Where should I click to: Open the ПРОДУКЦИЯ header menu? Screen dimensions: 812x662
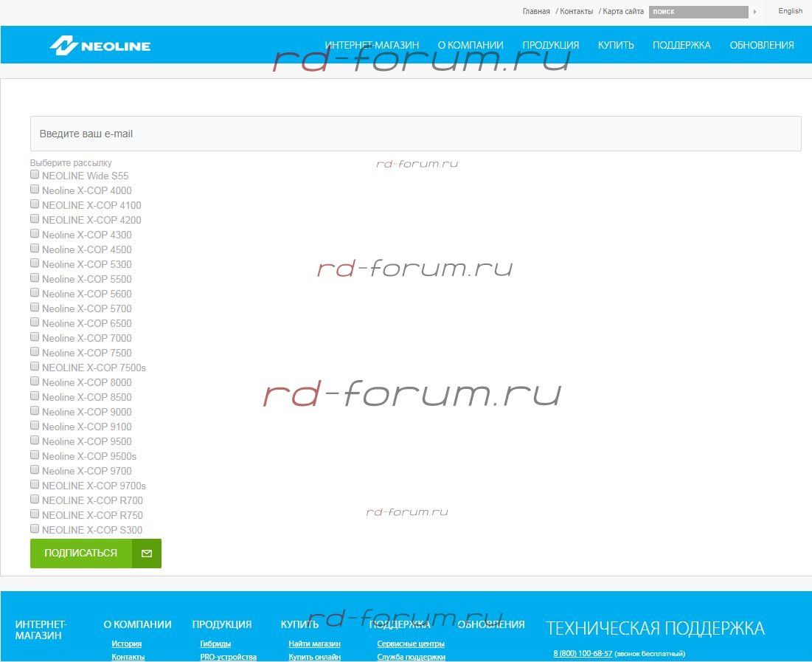(x=550, y=45)
